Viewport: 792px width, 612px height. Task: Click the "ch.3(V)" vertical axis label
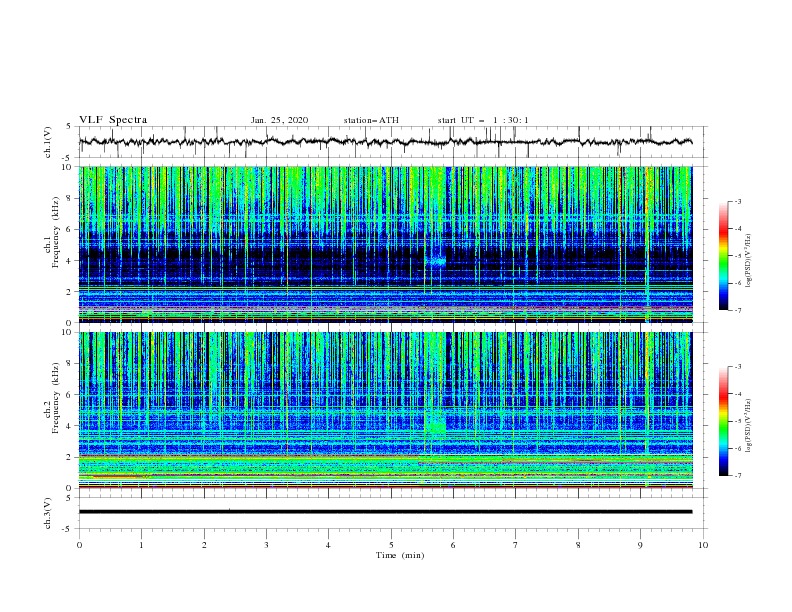[48, 513]
